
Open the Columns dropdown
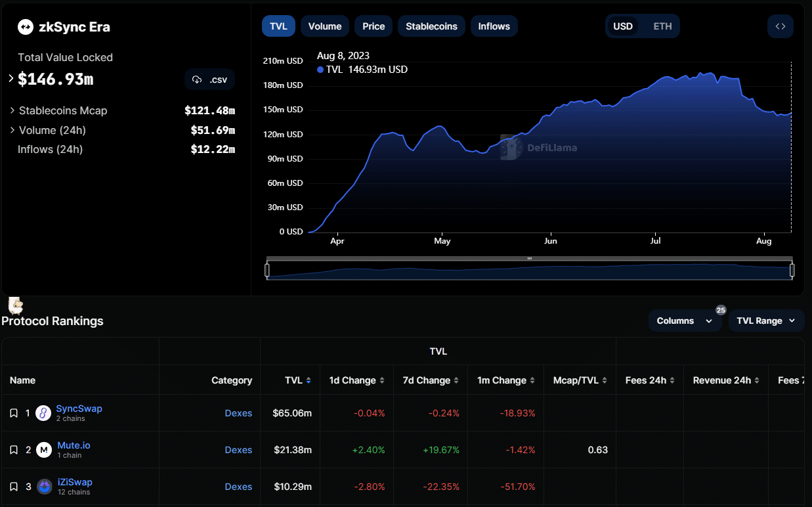pyautogui.click(x=685, y=320)
